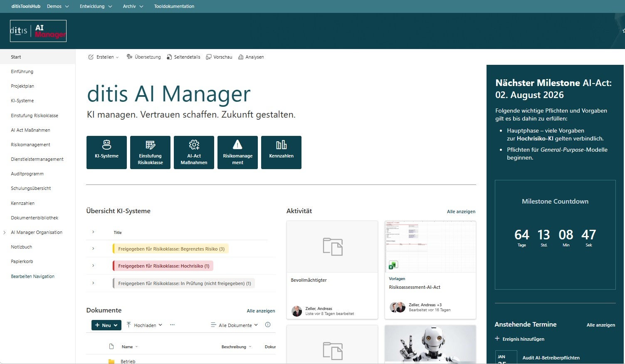Click the Bevollmächtigter card title

point(309,280)
